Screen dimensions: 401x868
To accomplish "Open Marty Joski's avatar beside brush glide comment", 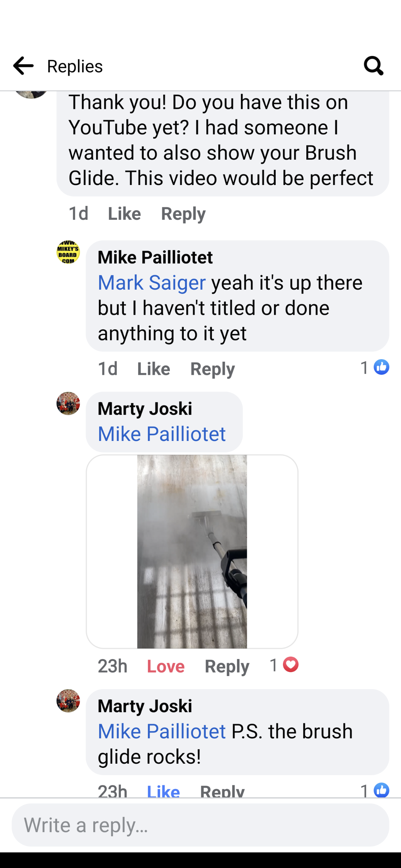I will coord(68,701).
